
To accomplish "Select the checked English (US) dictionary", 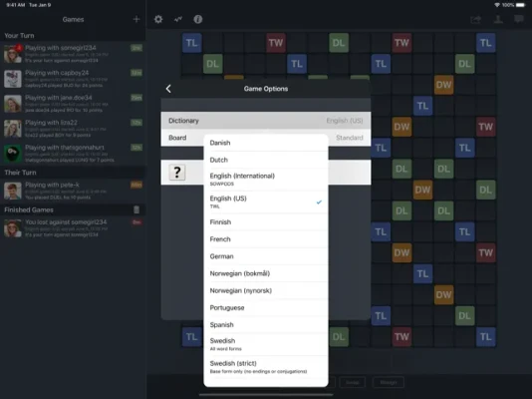I will tap(266, 202).
